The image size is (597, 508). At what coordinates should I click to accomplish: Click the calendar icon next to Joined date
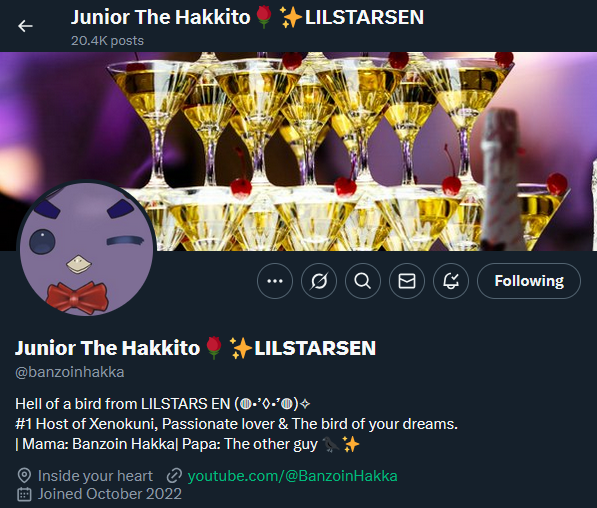24,494
